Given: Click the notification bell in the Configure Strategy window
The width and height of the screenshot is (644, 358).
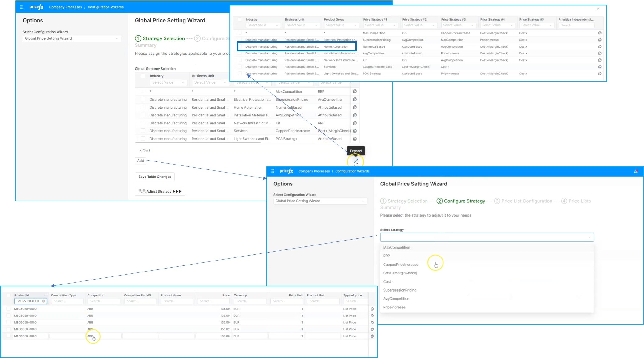Looking at the screenshot, I should [636, 171].
